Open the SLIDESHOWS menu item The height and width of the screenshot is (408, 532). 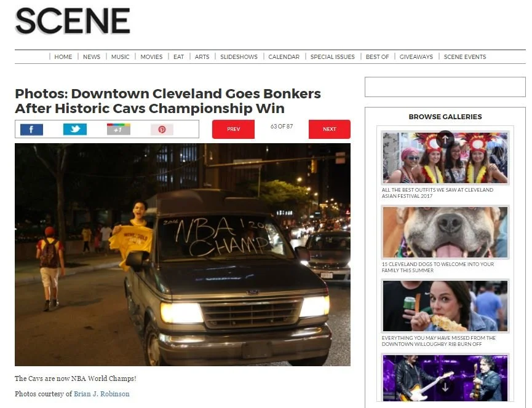point(239,57)
